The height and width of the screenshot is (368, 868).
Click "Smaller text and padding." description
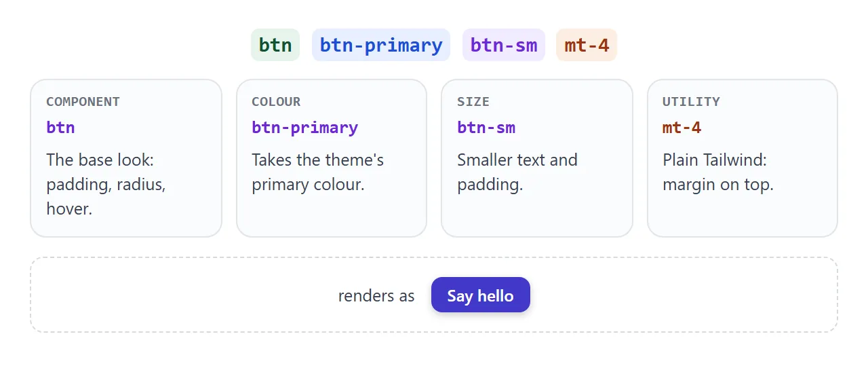(x=517, y=172)
